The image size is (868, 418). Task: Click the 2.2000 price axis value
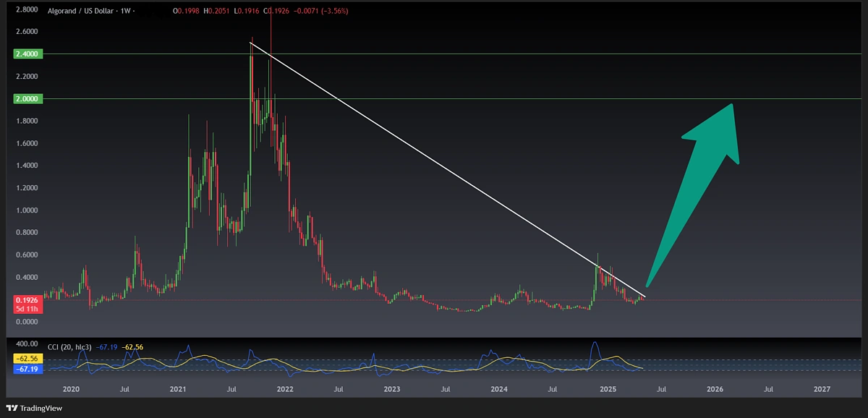coord(27,77)
